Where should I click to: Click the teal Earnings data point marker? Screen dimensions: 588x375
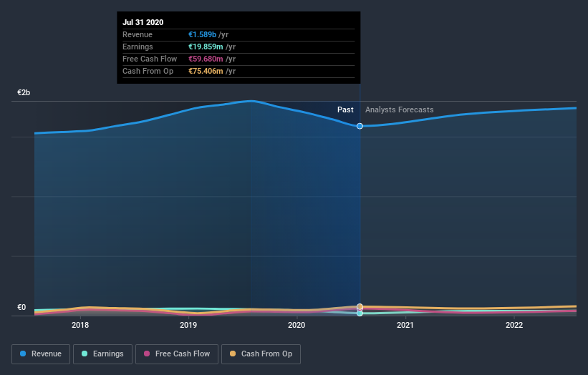pyautogui.click(x=360, y=313)
